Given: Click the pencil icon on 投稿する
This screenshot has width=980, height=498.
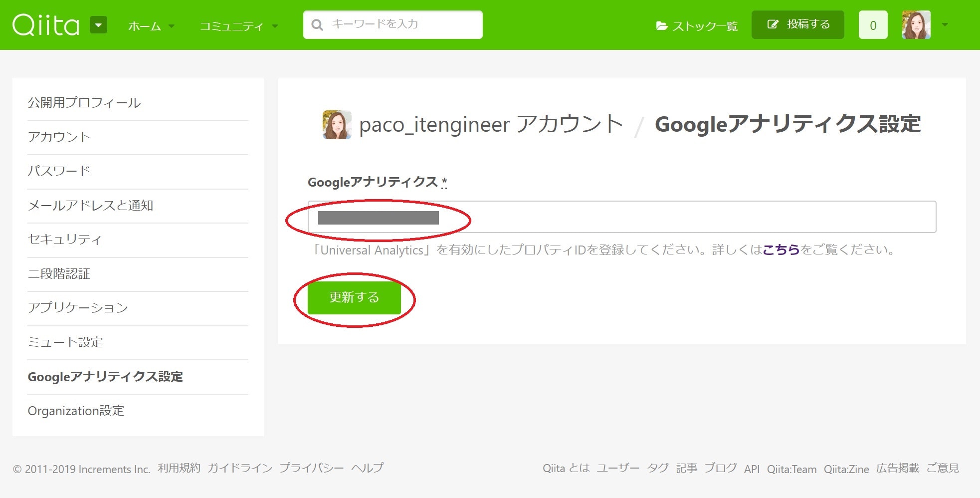Looking at the screenshot, I should point(773,24).
